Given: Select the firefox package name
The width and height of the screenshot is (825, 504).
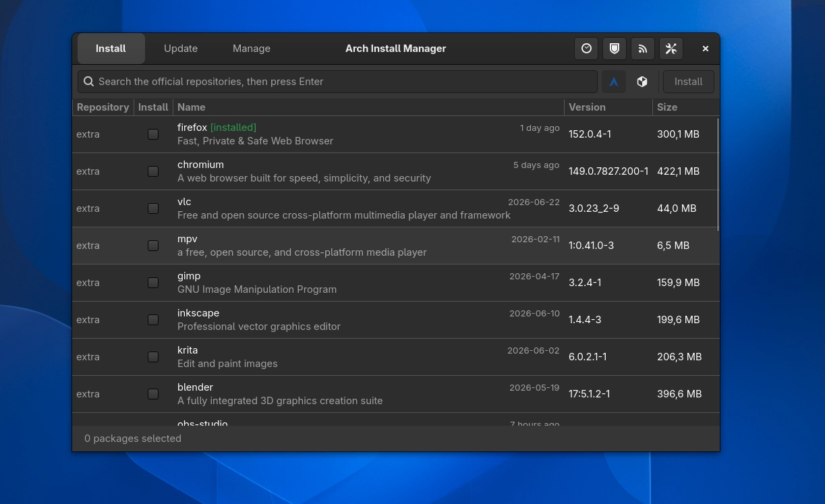Looking at the screenshot, I should [192, 128].
